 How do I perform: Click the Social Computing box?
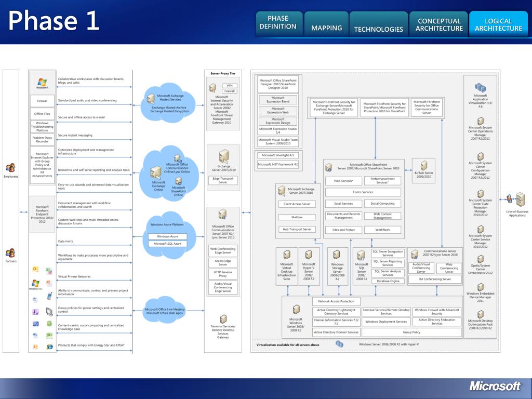(x=382, y=204)
